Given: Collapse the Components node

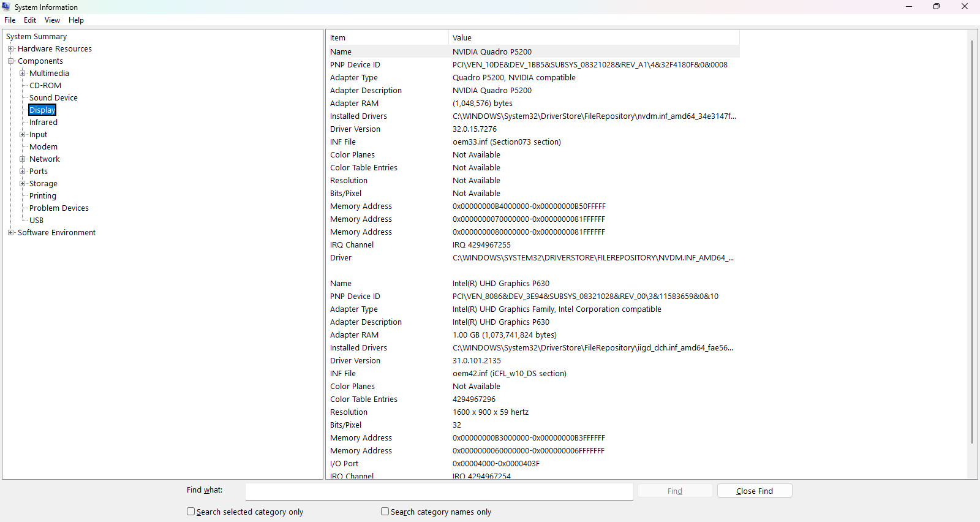Looking at the screenshot, I should click(x=10, y=61).
